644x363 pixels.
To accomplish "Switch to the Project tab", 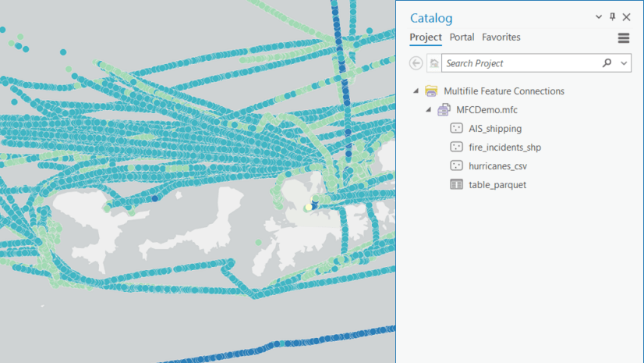I will tap(426, 37).
